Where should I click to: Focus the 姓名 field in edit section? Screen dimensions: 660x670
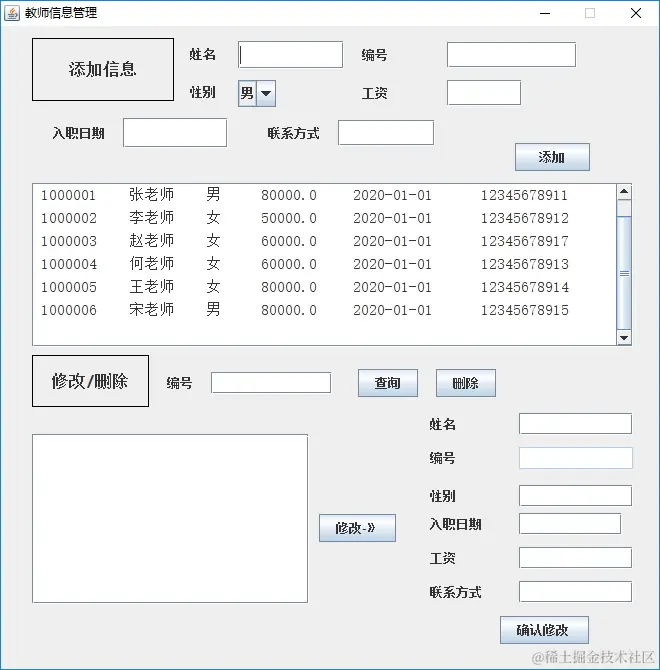pos(575,423)
